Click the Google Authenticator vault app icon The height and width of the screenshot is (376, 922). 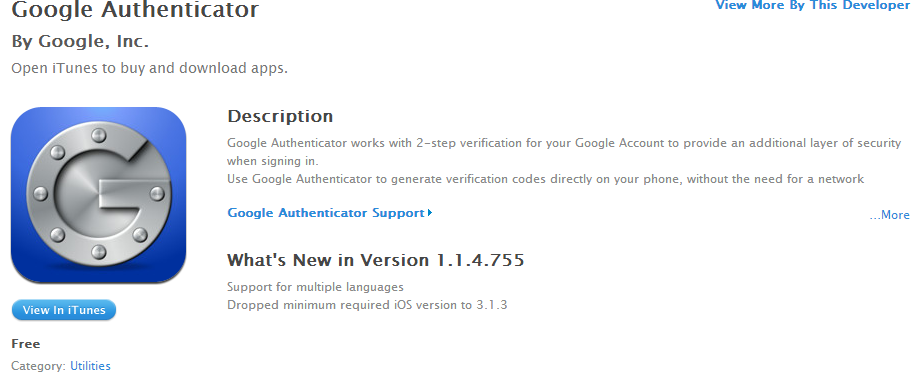tap(98, 195)
